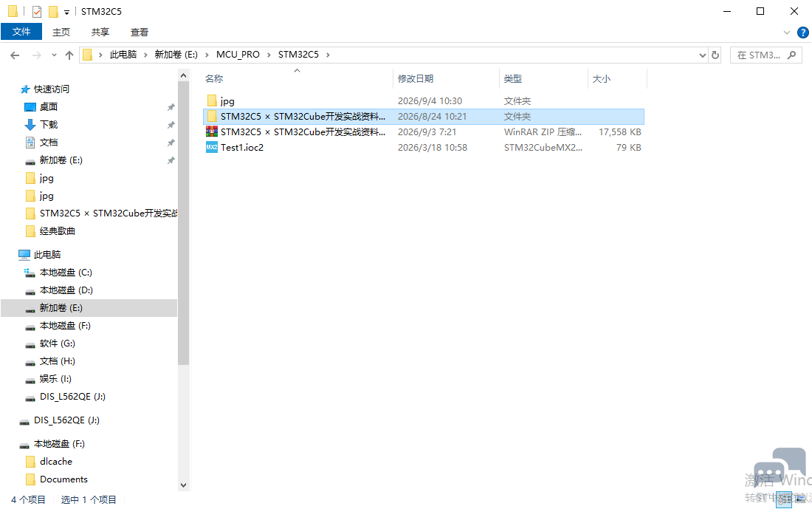The height and width of the screenshot is (509, 812).
Task: Open the address bar history dropdown
Action: pyautogui.click(x=702, y=55)
